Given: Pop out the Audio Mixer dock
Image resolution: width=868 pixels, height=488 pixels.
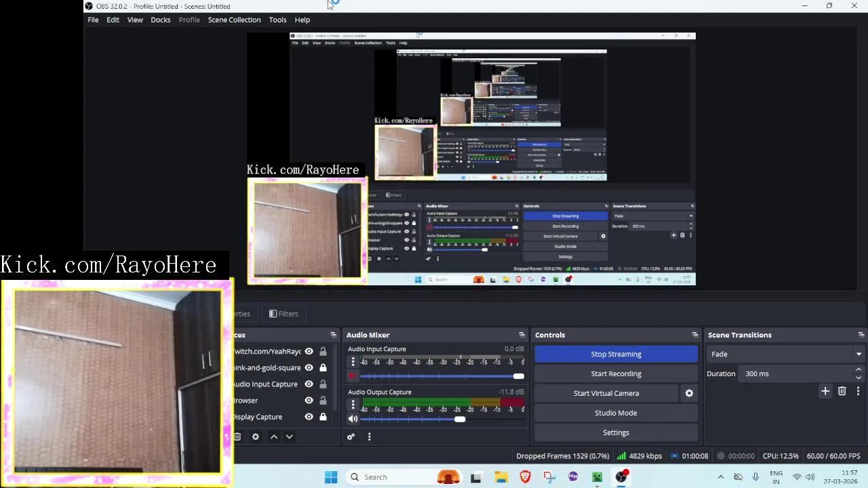Looking at the screenshot, I should 521,335.
